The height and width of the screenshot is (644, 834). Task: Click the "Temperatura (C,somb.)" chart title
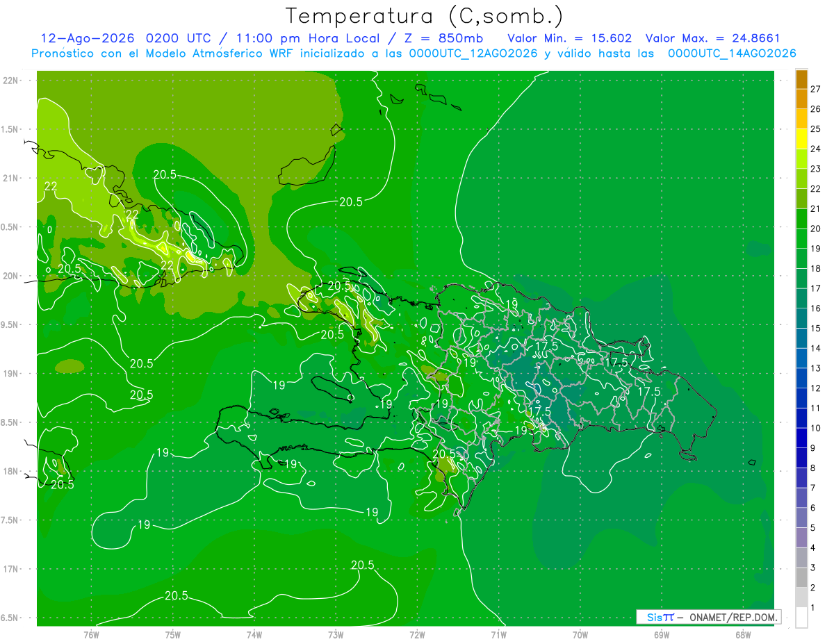click(x=425, y=16)
